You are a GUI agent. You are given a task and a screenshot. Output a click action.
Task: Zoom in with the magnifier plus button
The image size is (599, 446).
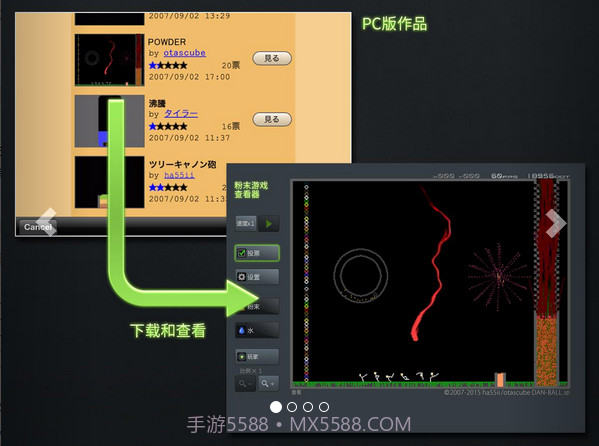[x=269, y=383]
